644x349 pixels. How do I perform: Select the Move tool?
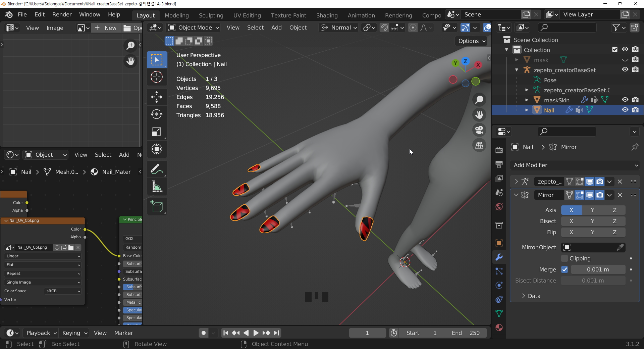coord(157,97)
